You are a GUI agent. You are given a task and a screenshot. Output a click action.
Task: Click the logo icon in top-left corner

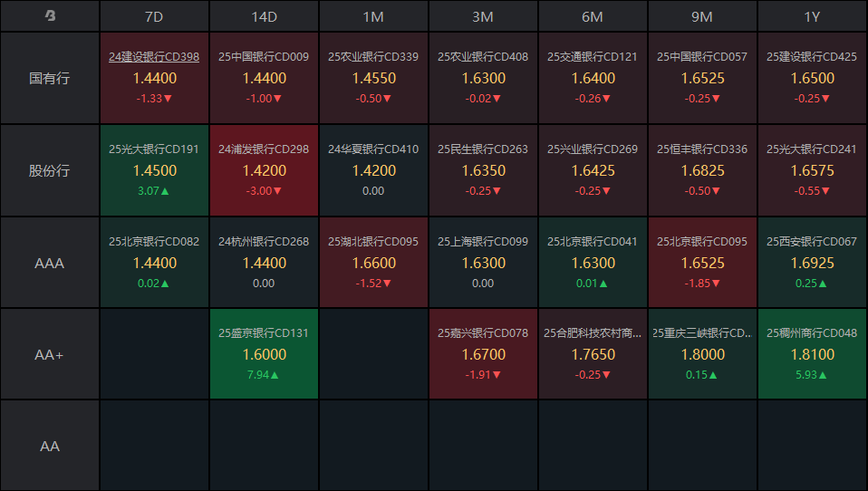(50, 16)
